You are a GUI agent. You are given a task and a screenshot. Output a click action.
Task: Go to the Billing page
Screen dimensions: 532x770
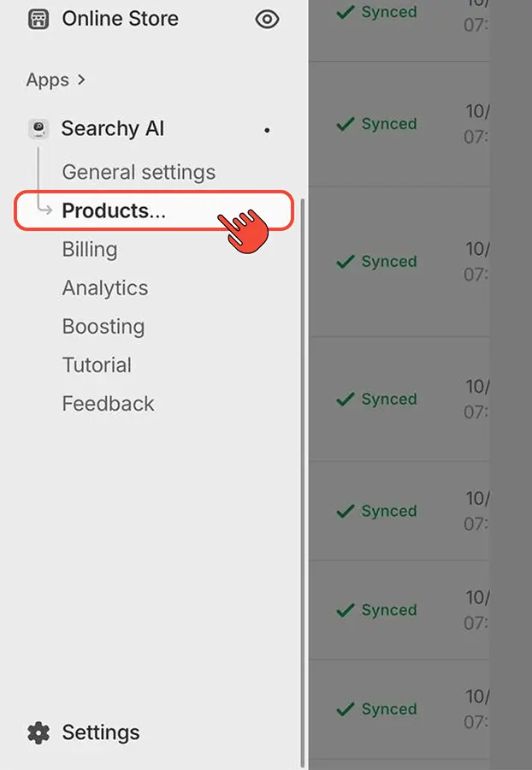90,250
